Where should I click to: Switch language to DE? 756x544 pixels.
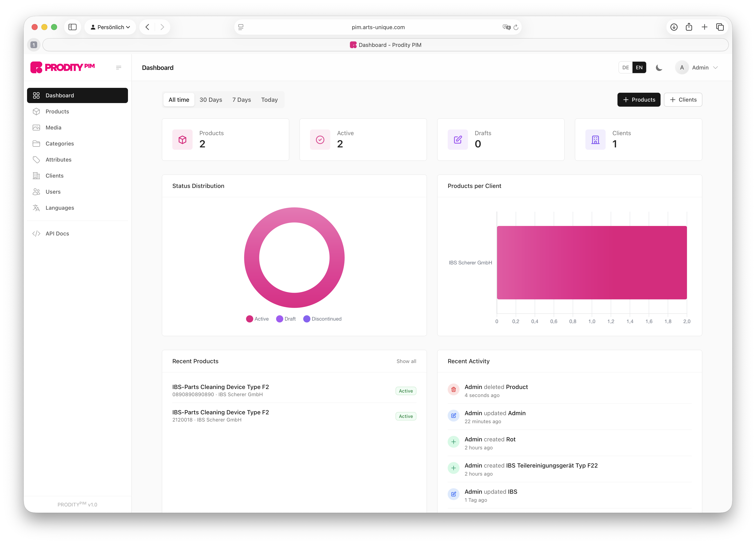point(625,68)
